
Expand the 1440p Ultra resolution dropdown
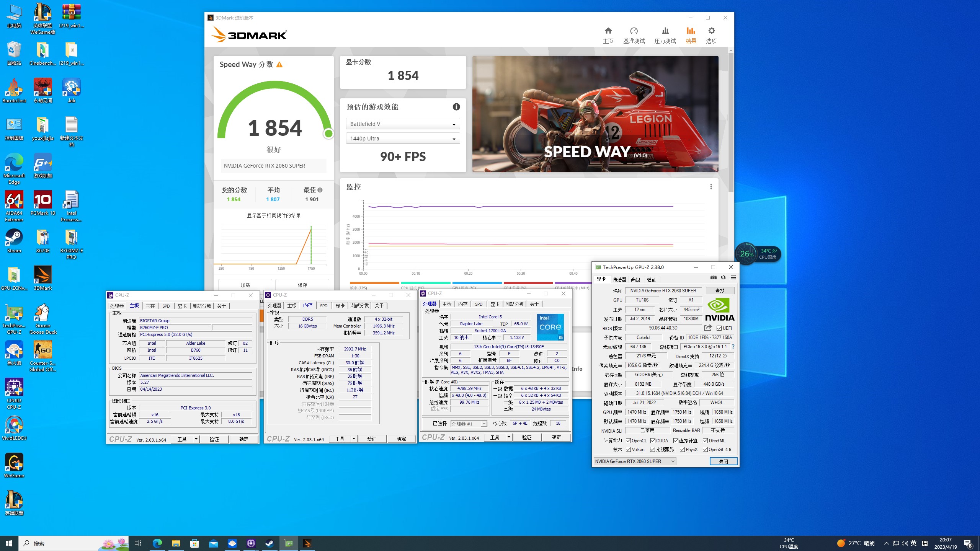403,139
